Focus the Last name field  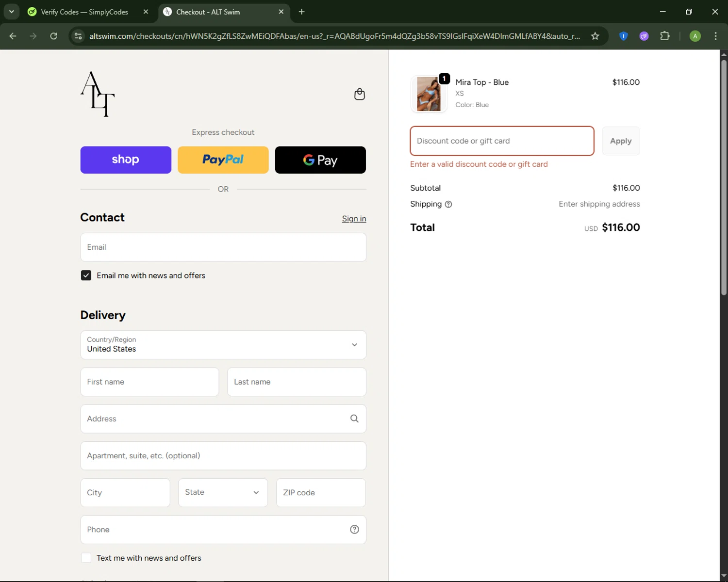coord(297,382)
